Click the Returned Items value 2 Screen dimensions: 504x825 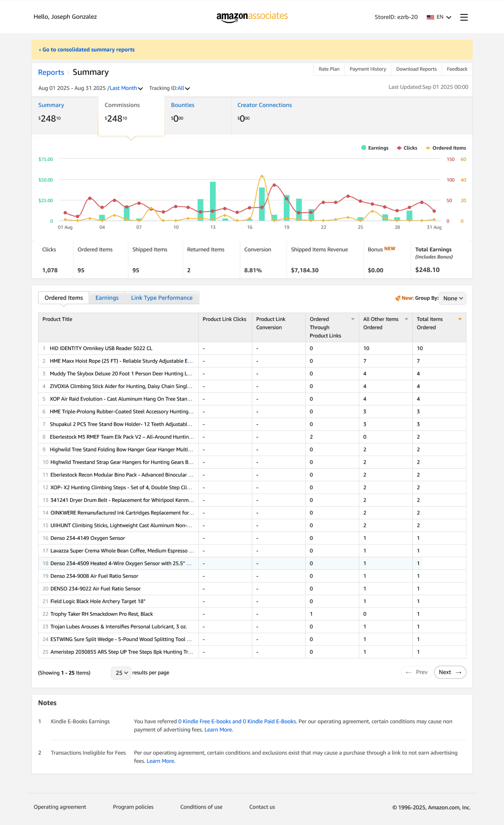pyautogui.click(x=189, y=270)
